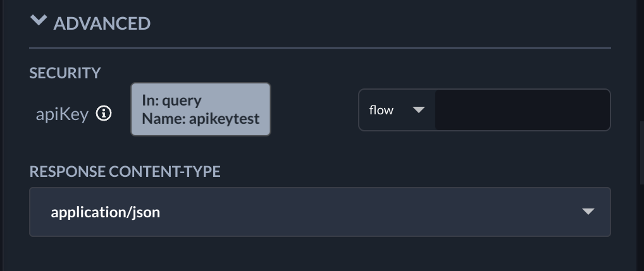Click the "flow" text in type selector
644x271 pixels.
(x=381, y=111)
